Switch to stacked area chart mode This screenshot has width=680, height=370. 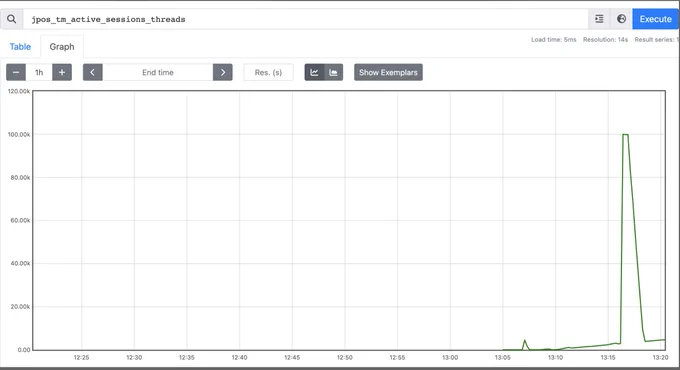pyautogui.click(x=333, y=72)
